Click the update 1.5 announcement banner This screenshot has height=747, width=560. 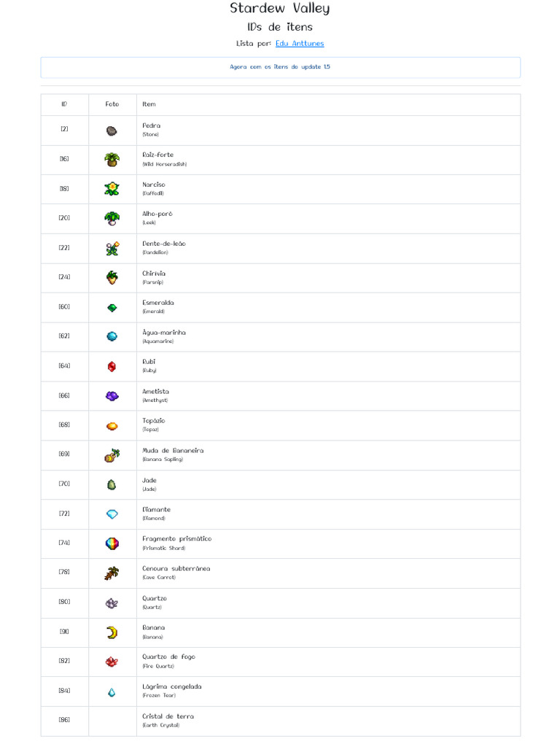pos(281,67)
